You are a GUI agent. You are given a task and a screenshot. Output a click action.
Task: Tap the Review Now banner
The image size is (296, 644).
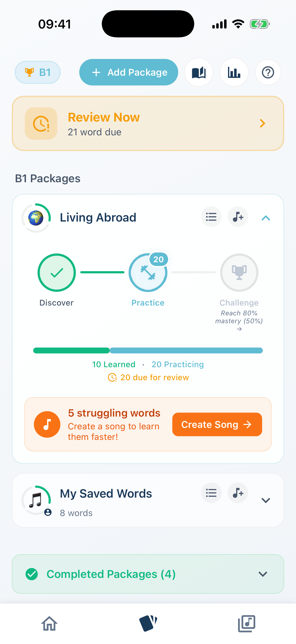148,123
